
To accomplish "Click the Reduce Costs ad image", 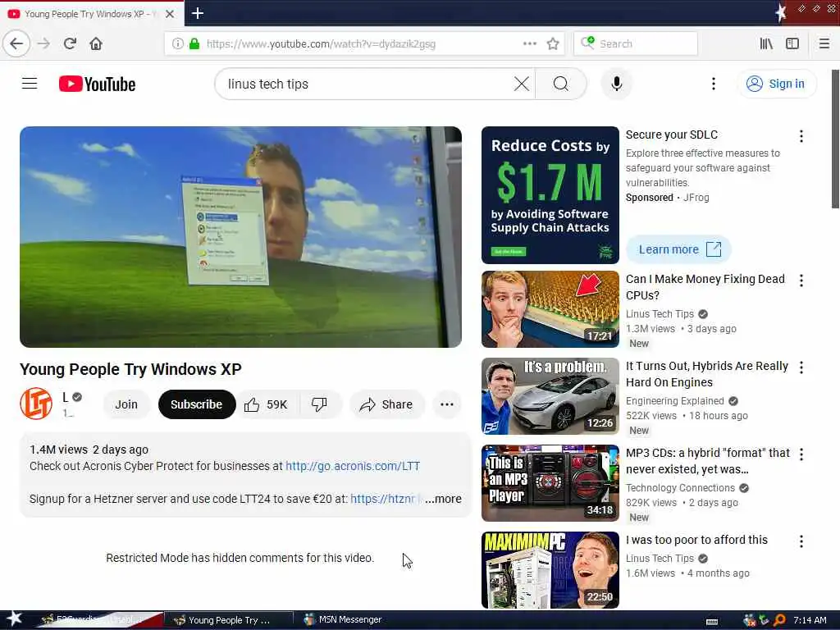I will pos(550,195).
